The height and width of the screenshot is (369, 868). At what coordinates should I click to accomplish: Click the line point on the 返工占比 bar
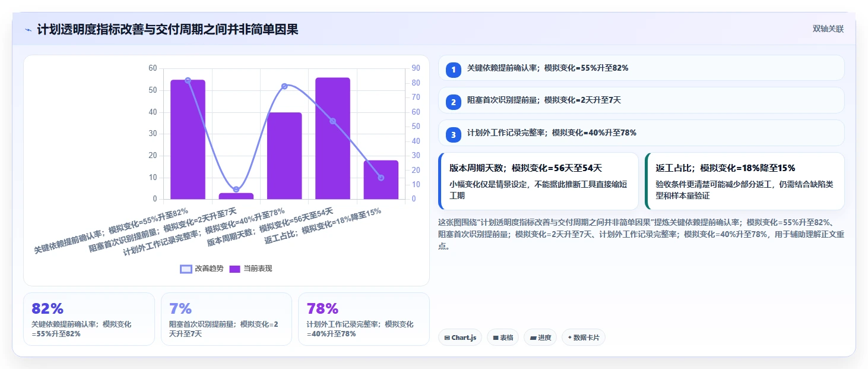coord(381,178)
